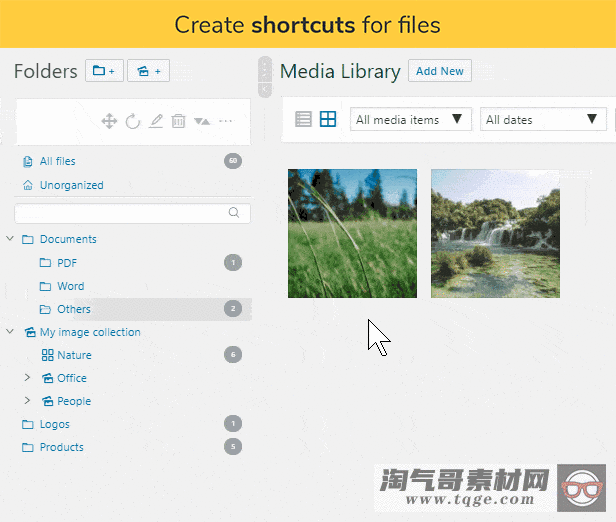Open the Documents folder

[x=68, y=239]
